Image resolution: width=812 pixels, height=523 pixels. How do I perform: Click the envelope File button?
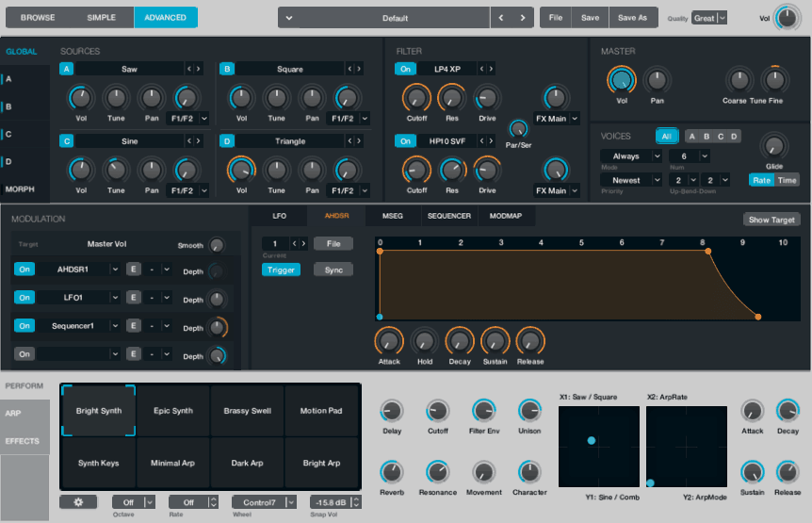[x=333, y=243]
